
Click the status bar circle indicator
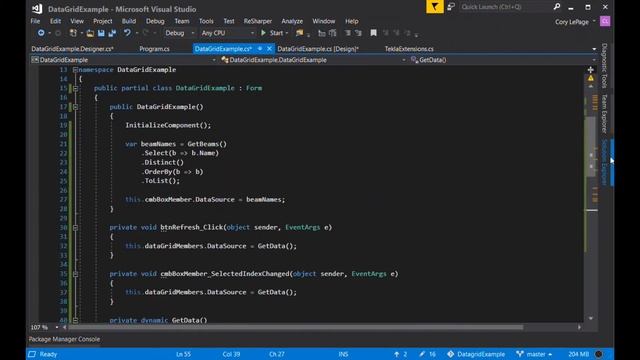click(x=599, y=354)
